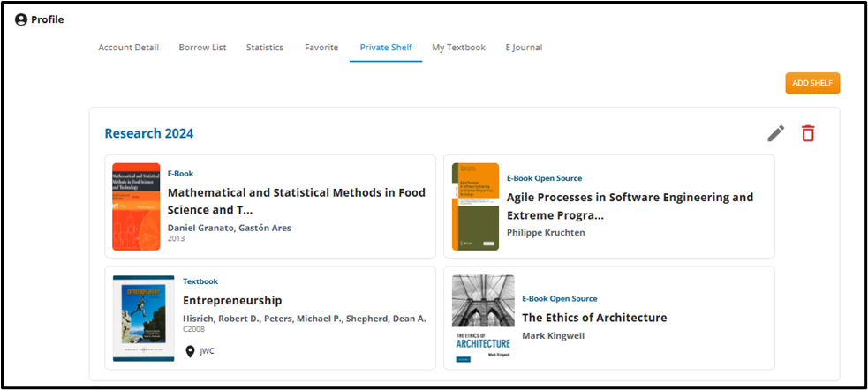The width and height of the screenshot is (868, 390).
Task: Open the My Textbook tab
Action: (459, 48)
